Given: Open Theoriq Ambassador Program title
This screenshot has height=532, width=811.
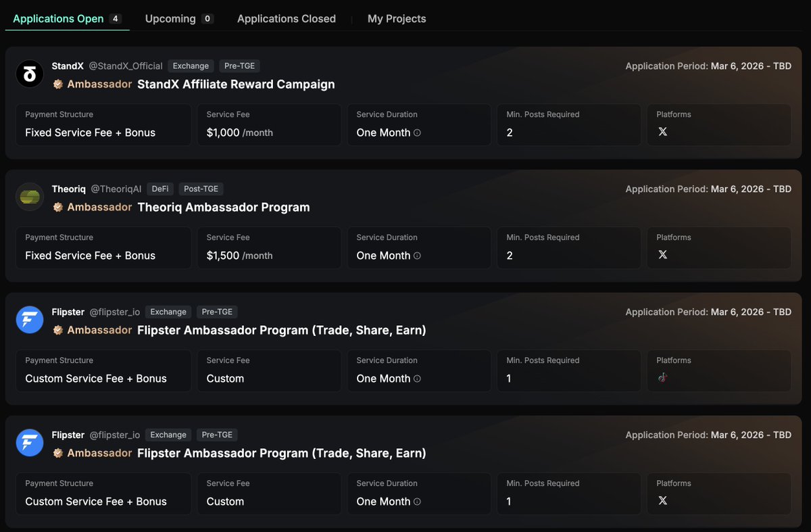Looking at the screenshot, I should point(224,208).
